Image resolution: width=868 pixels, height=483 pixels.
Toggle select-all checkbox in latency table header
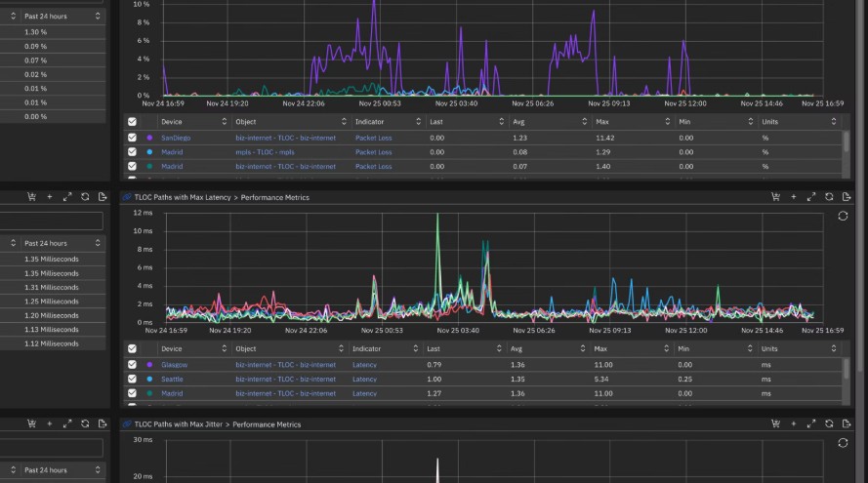pyautogui.click(x=133, y=348)
